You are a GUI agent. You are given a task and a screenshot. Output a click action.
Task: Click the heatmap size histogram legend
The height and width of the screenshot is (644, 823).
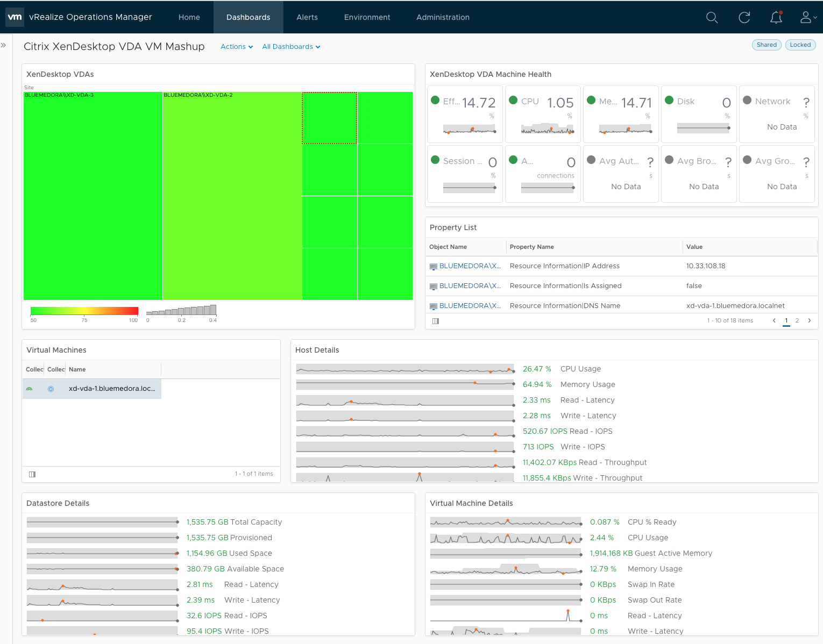coord(181,310)
